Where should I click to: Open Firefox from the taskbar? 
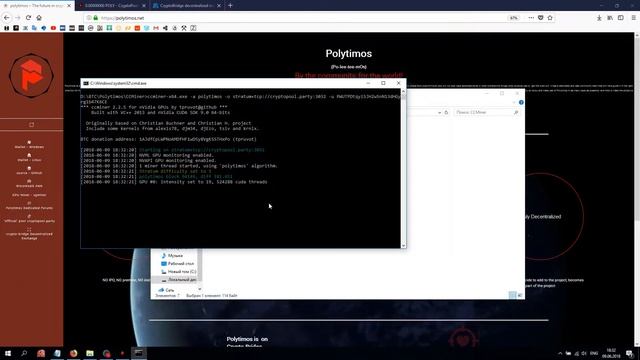click(73, 353)
